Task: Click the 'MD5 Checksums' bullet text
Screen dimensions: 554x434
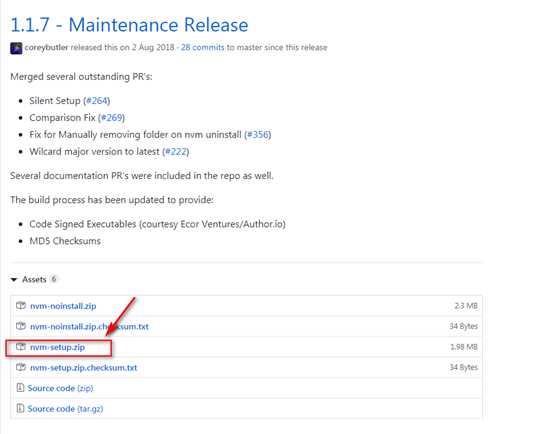Action: tap(65, 241)
